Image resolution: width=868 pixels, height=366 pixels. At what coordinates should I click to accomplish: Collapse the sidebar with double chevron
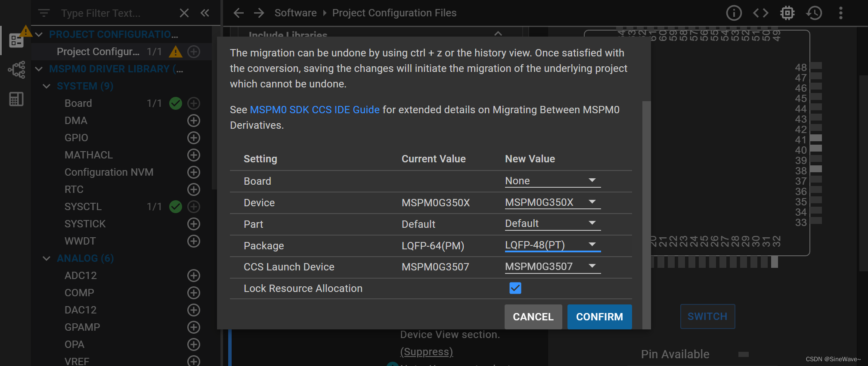point(205,13)
